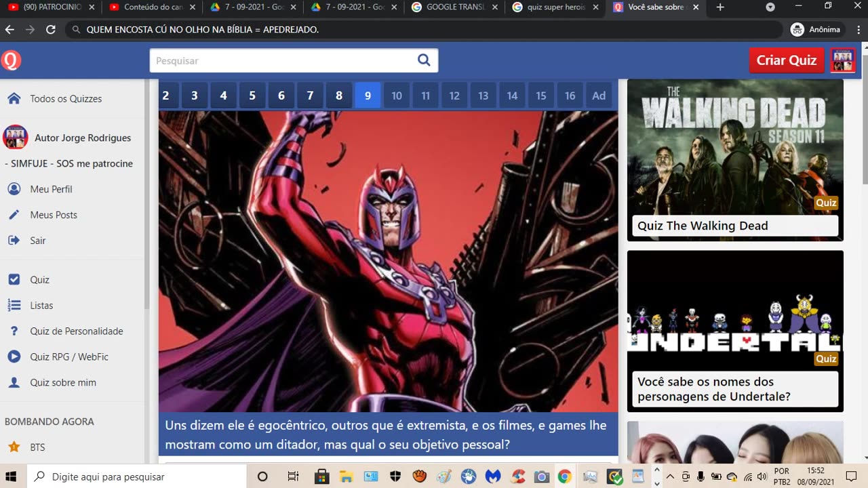Click the clock showing 15:52

816,470
